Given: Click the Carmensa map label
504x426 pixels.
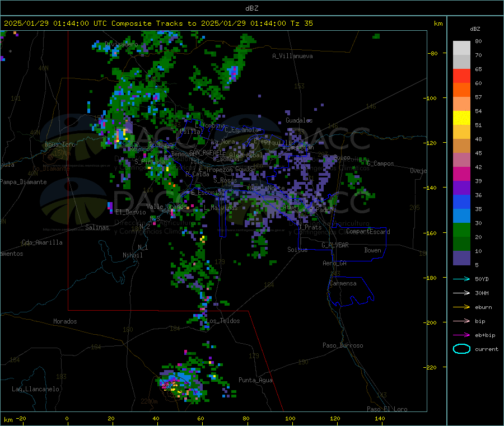Looking at the screenshot, I should click(x=343, y=283).
